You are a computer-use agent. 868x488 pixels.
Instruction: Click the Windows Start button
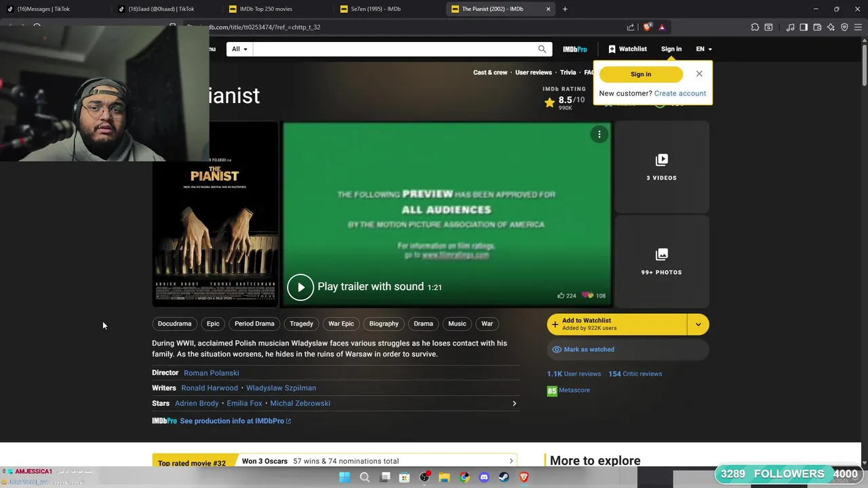coord(344,477)
